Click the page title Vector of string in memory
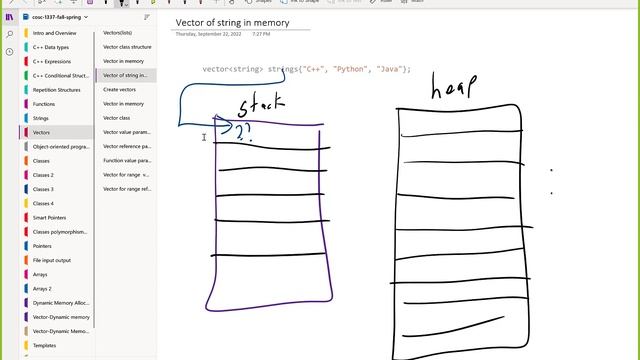The image size is (640, 360). click(x=233, y=23)
